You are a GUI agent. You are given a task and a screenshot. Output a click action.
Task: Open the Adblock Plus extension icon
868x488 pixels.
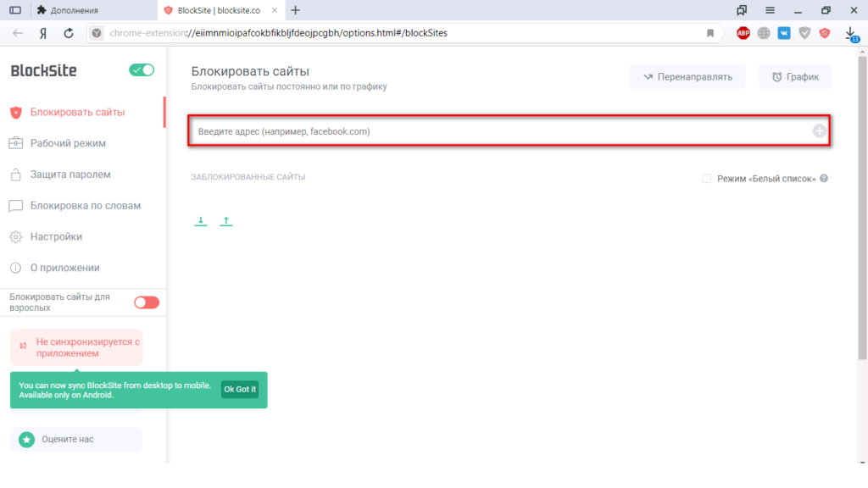pyautogui.click(x=743, y=33)
